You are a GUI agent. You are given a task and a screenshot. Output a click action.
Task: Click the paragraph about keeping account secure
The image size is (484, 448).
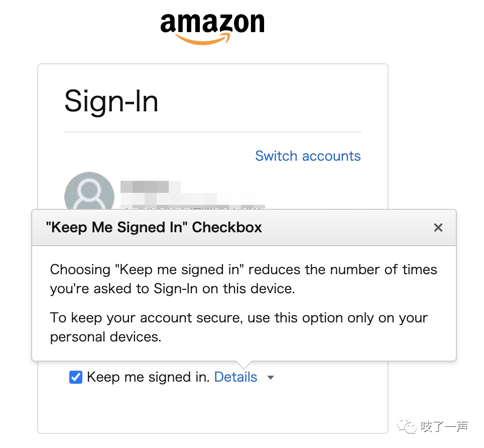[239, 327]
